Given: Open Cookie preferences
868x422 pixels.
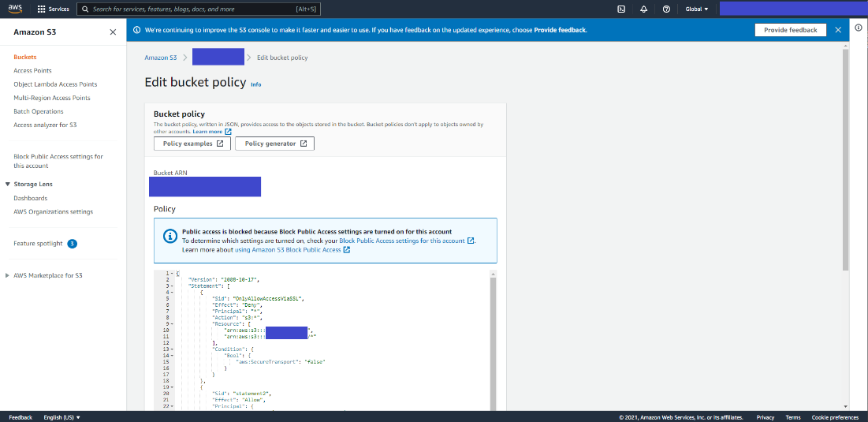Looking at the screenshot, I should click(836, 417).
